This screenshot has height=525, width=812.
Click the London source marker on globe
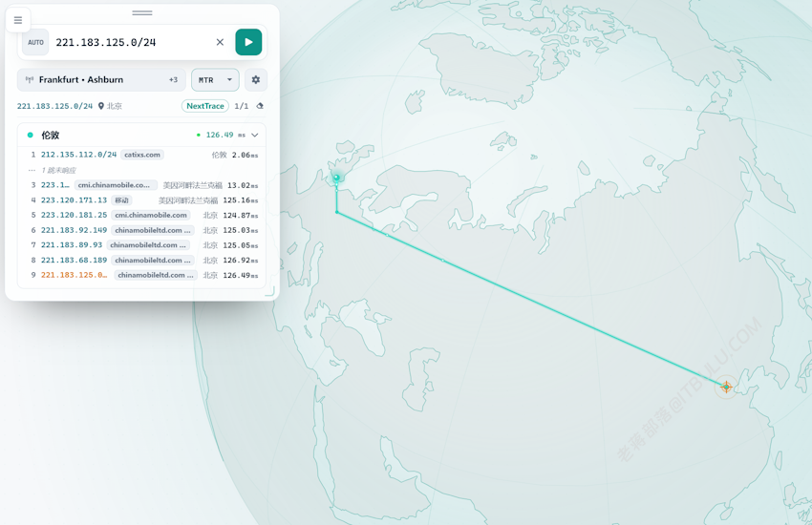(x=336, y=178)
